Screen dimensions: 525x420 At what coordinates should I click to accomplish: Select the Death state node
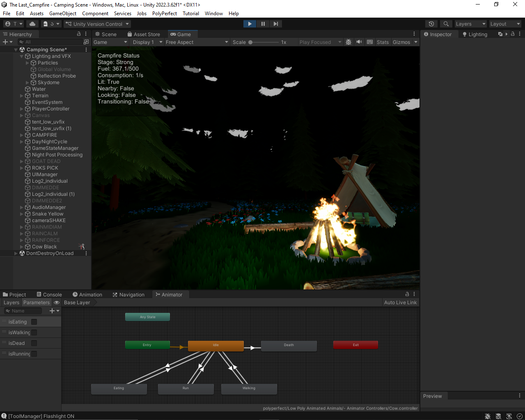(289, 346)
